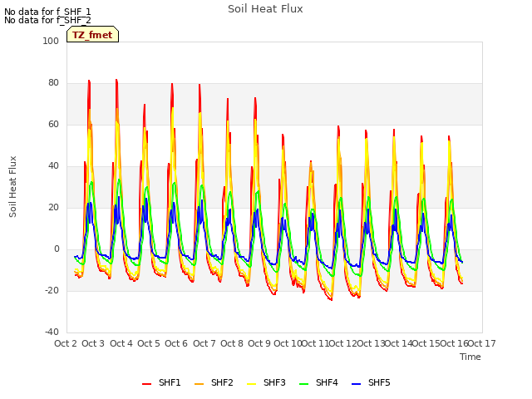Toggle SHF1 series in legend
Screen dimensions: 532x399
point(161,382)
